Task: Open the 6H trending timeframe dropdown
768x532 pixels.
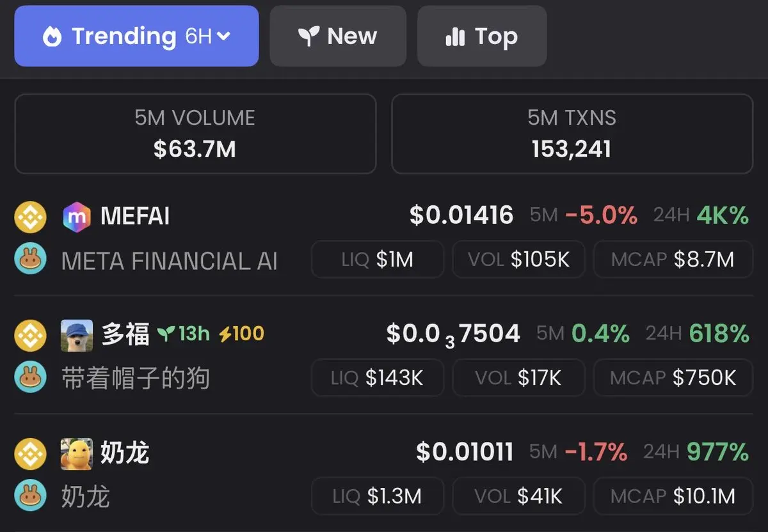Action: pyautogui.click(x=207, y=36)
